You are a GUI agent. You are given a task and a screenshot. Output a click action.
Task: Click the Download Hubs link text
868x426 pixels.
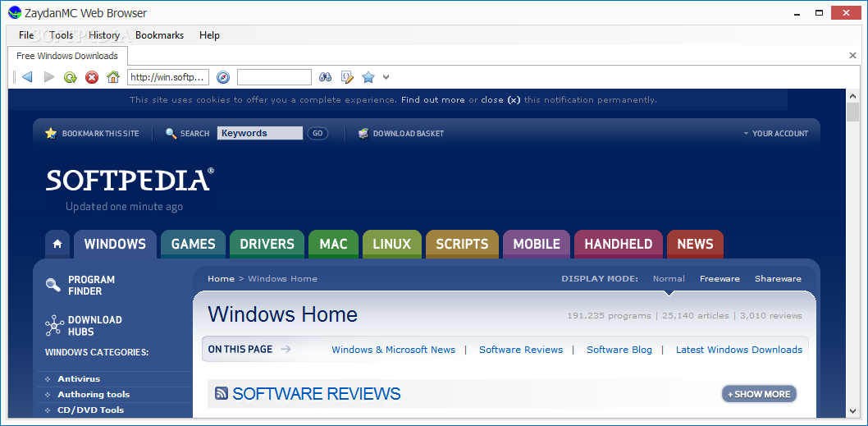click(94, 326)
